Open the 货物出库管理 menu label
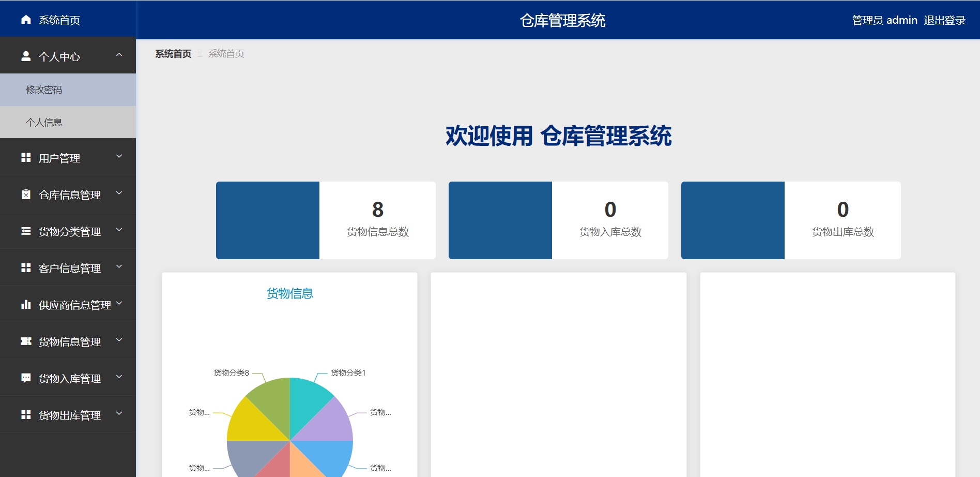 coord(70,415)
